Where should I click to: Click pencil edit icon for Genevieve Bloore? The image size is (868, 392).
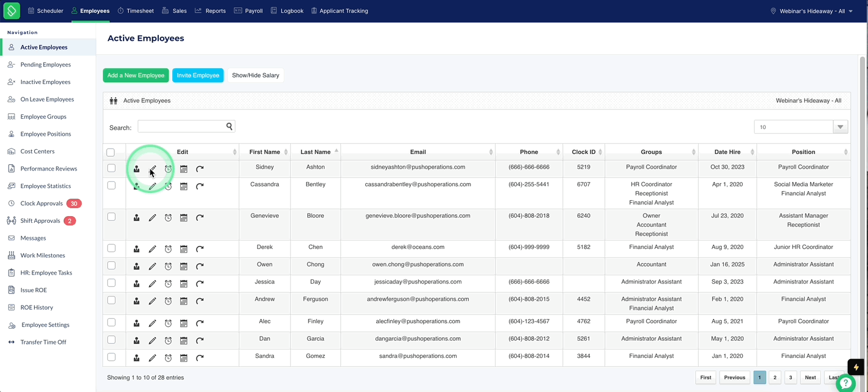(x=152, y=217)
